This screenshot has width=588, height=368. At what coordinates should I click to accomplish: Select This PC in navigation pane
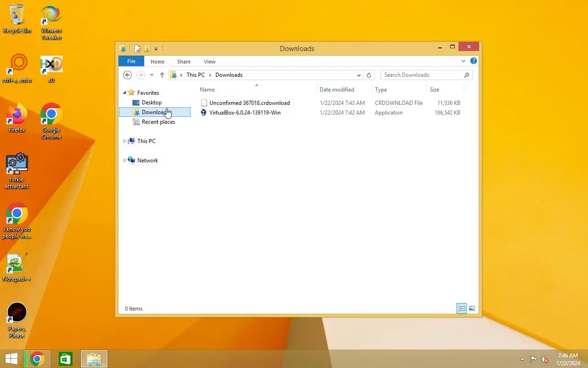point(146,141)
